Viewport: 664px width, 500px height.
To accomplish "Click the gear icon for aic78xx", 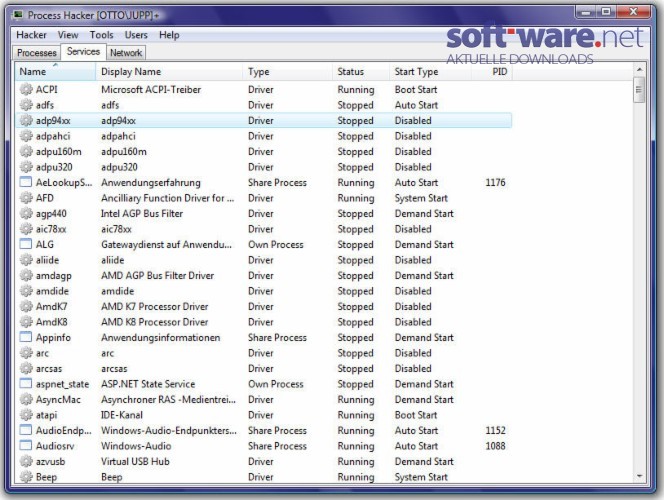I will coord(26,229).
